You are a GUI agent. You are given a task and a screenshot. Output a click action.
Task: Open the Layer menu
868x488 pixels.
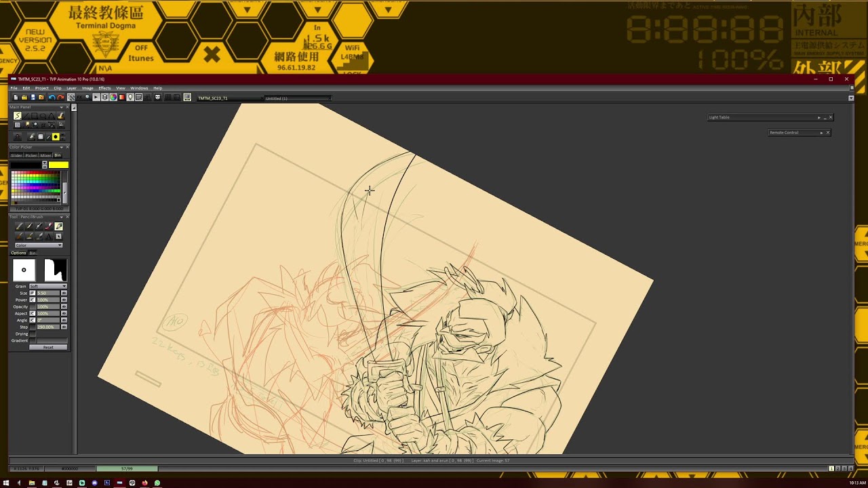71,88
